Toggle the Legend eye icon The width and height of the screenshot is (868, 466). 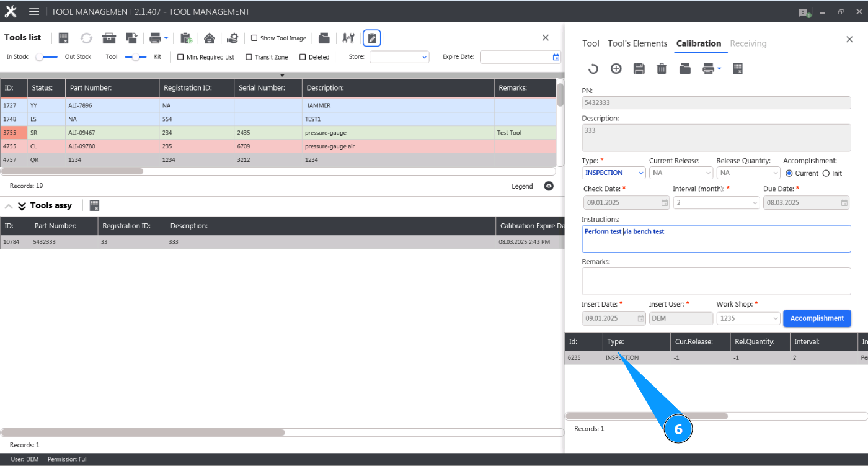(549, 186)
